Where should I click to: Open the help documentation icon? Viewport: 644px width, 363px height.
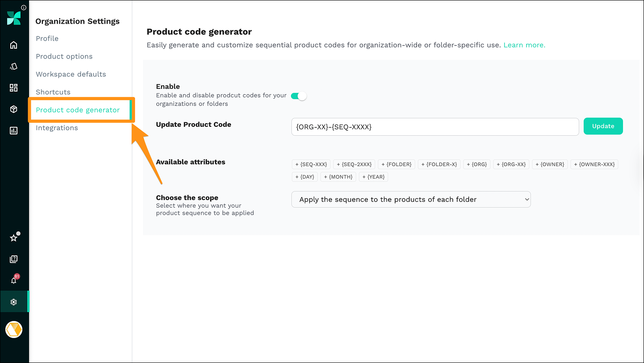click(13, 259)
